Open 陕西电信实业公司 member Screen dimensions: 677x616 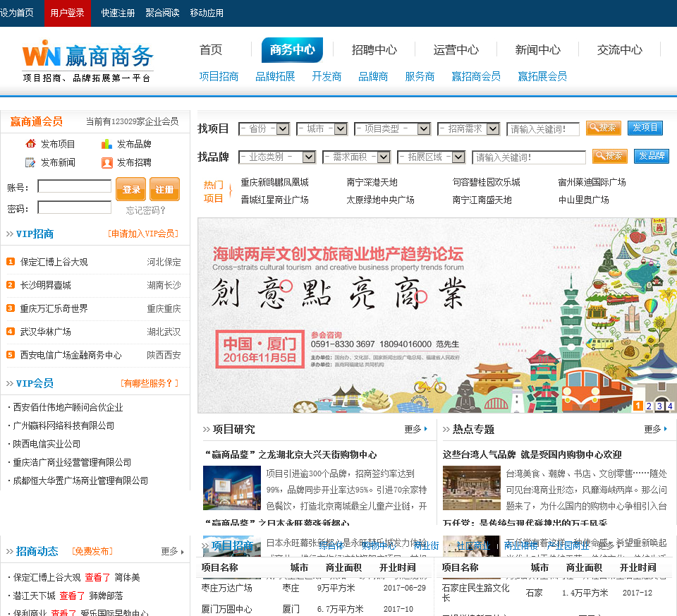(47, 444)
